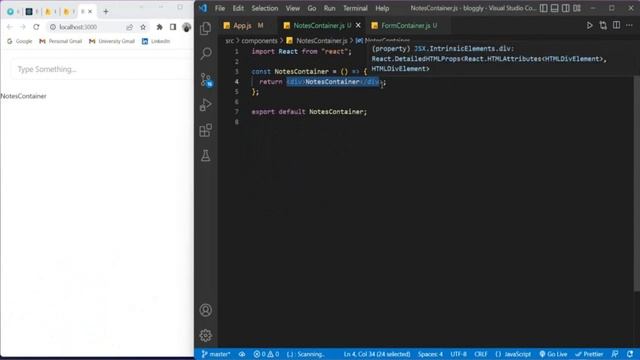Open the Run menu

click(x=329, y=8)
